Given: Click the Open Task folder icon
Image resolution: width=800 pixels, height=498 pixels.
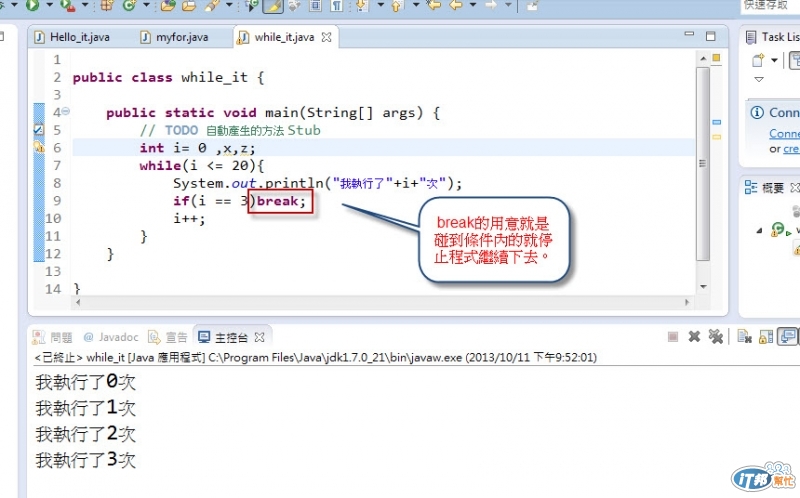Looking at the screenshot, I should (x=189, y=5).
